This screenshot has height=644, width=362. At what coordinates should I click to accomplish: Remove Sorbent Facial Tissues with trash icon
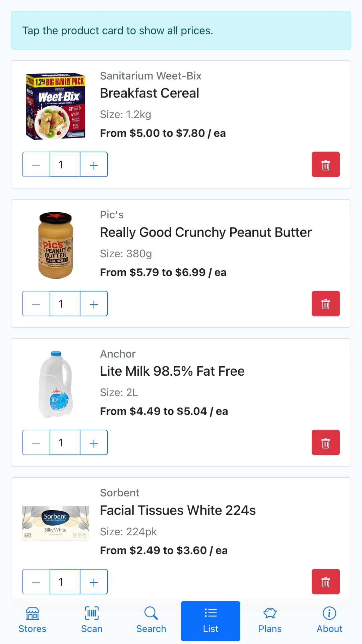325,582
